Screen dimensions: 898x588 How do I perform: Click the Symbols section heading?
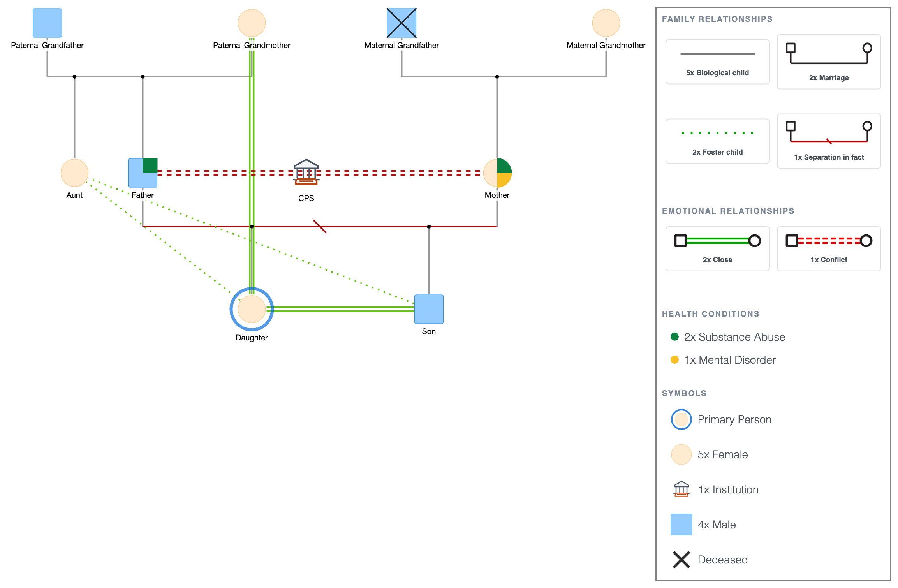pos(684,393)
